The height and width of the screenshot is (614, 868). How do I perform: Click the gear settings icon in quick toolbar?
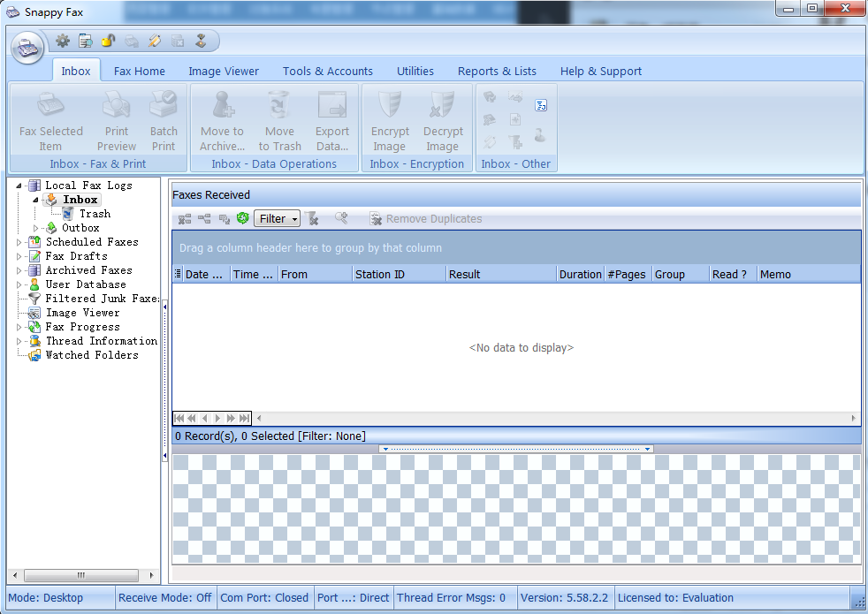[x=63, y=41]
